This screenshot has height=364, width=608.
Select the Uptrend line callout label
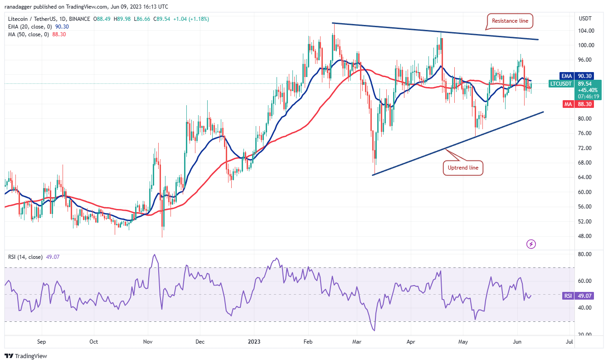click(x=463, y=168)
